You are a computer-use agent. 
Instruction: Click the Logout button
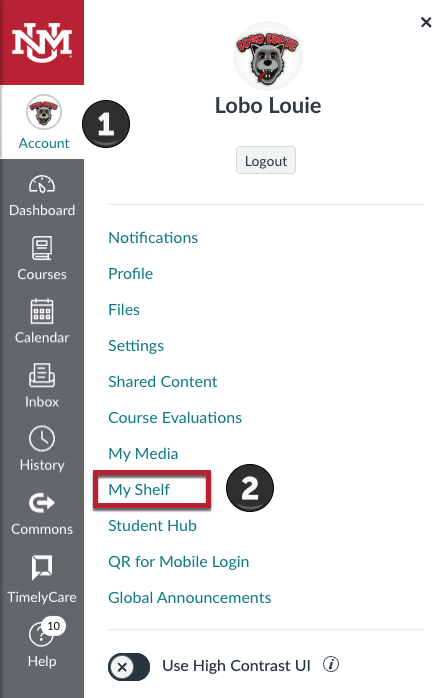point(266,160)
